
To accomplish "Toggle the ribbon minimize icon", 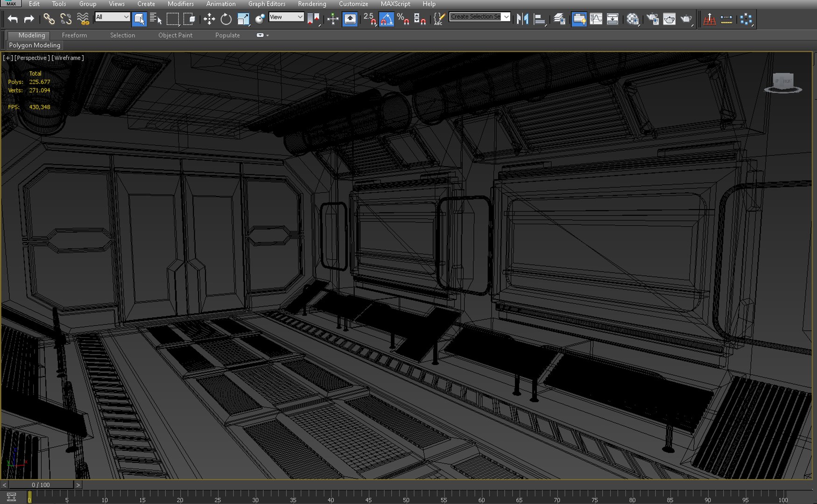I will pos(260,35).
